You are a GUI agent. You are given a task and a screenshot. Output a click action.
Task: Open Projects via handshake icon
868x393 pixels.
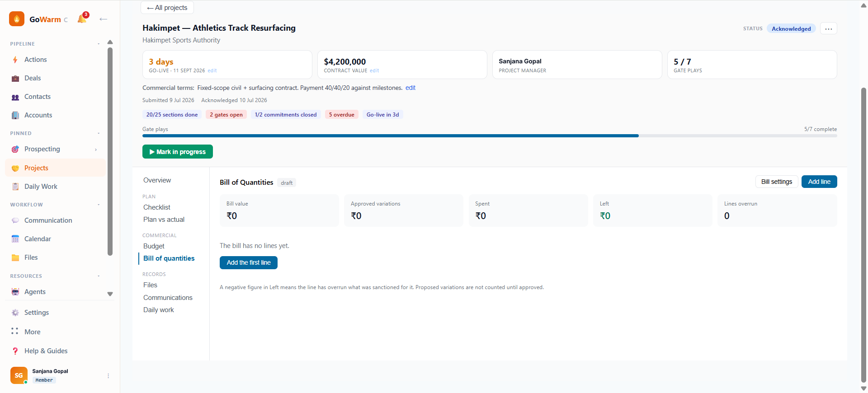(15, 168)
